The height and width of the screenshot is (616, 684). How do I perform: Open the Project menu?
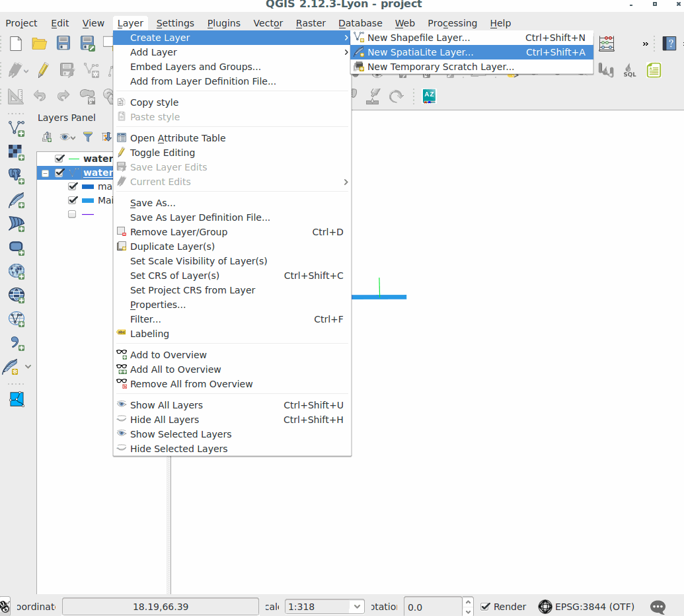[x=21, y=23]
